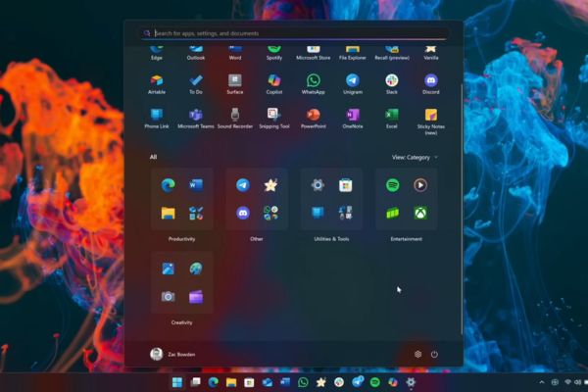
Task: Open Settings gear in Utilities & Tools
Action: click(318, 185)
